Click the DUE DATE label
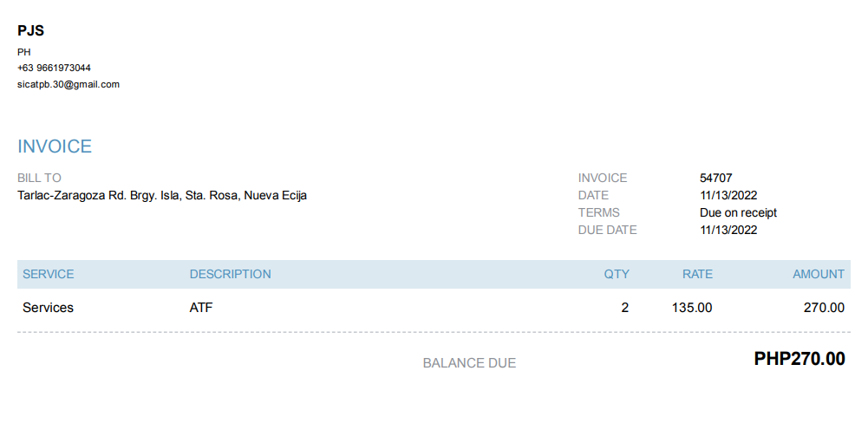 click(607, 230)
